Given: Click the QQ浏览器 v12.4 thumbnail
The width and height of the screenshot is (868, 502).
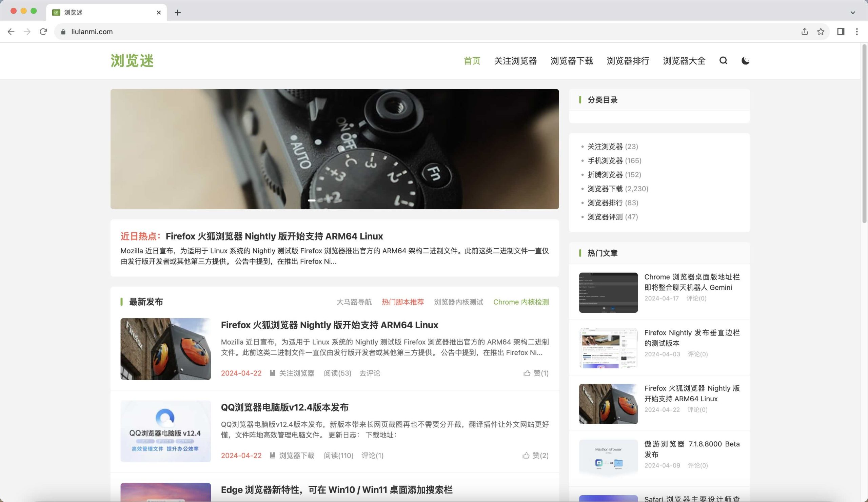Looking at the screenshot, I should 166,431.
